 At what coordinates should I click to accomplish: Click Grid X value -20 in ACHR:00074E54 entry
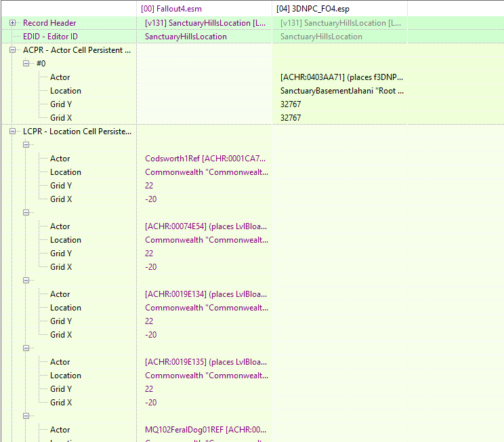tap(151, 266)
